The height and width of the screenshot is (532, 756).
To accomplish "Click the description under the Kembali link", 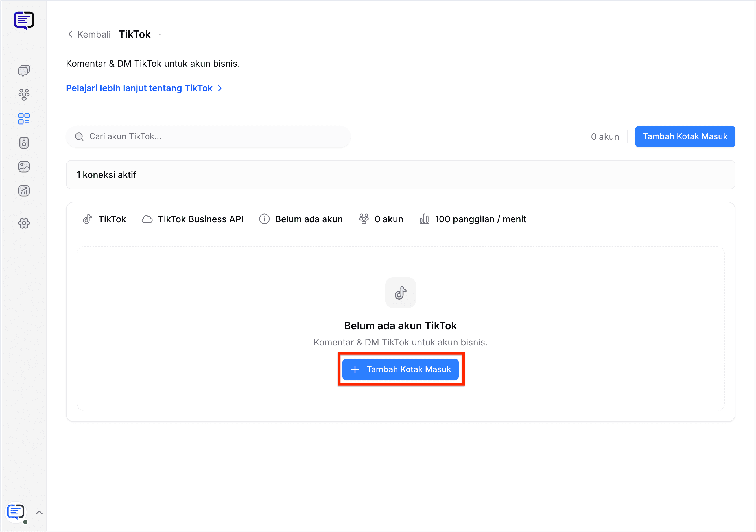I will coord(153,64).
